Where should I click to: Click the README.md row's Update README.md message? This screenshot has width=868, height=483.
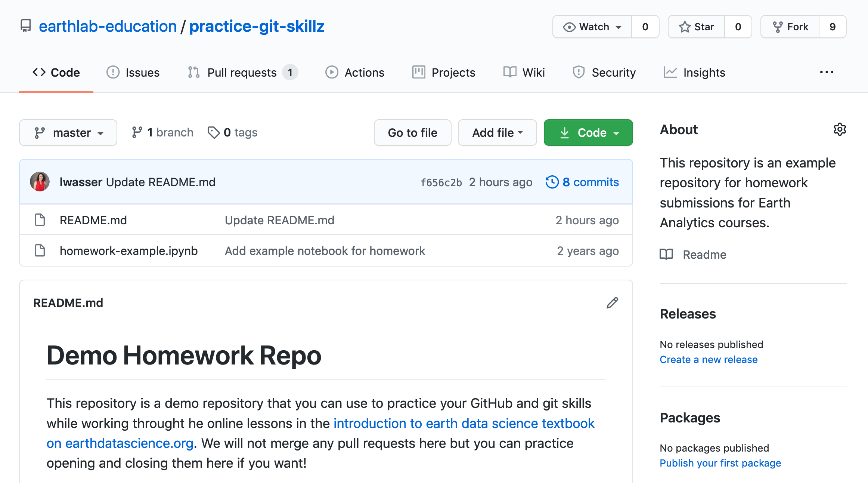(x=280, y=220)
